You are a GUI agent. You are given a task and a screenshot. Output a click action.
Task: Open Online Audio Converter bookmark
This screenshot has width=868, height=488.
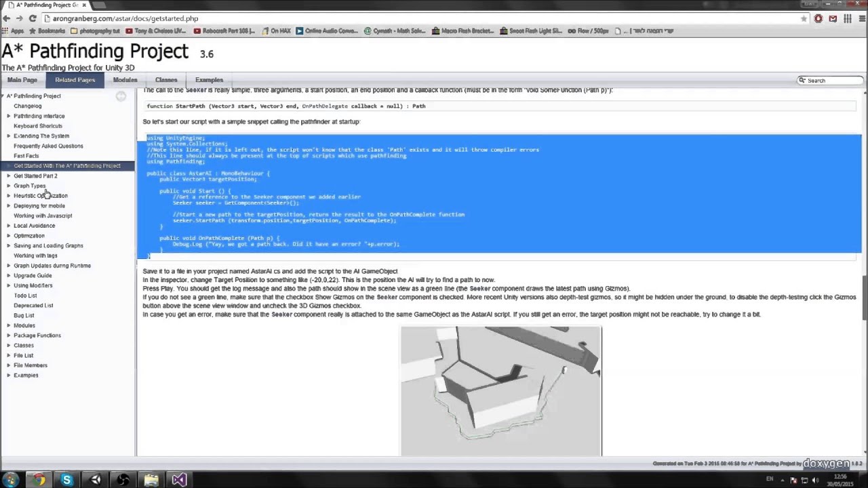tap(326, 30)
